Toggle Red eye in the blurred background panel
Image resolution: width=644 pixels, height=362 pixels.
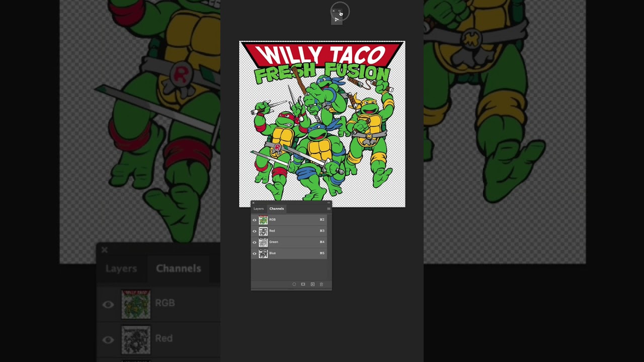click(108, 340)
